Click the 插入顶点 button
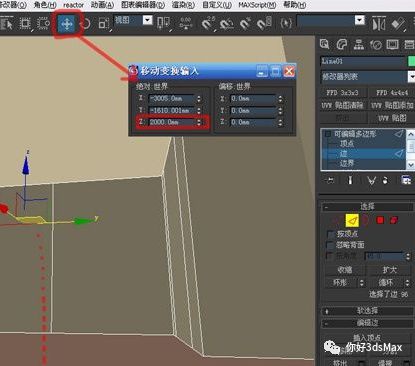This screenshot has height=366, width=415. click(x=367, y=338)
